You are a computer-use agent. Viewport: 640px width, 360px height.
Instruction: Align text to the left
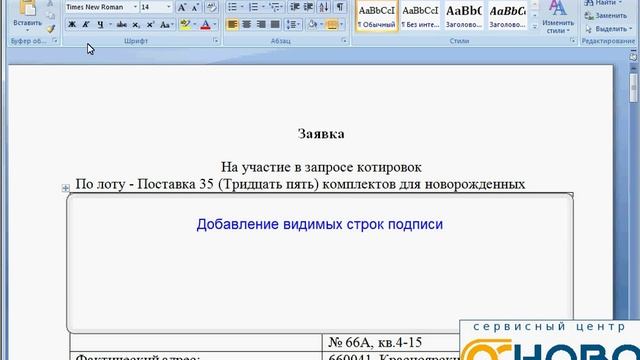232,25
